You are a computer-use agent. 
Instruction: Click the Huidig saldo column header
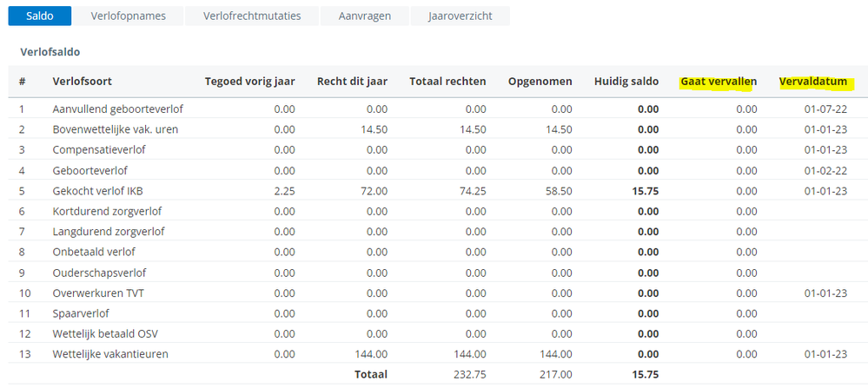click(626, 82)
